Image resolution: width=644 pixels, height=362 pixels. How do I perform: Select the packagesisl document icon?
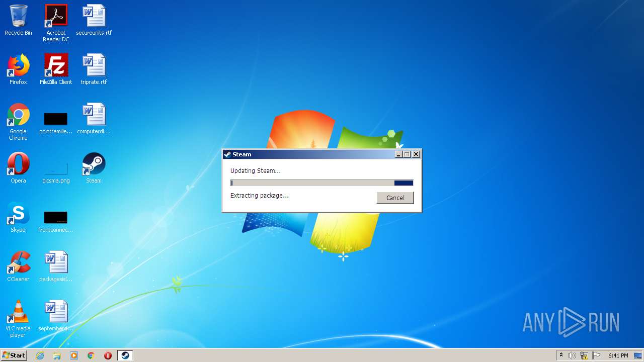coord(56,266)
